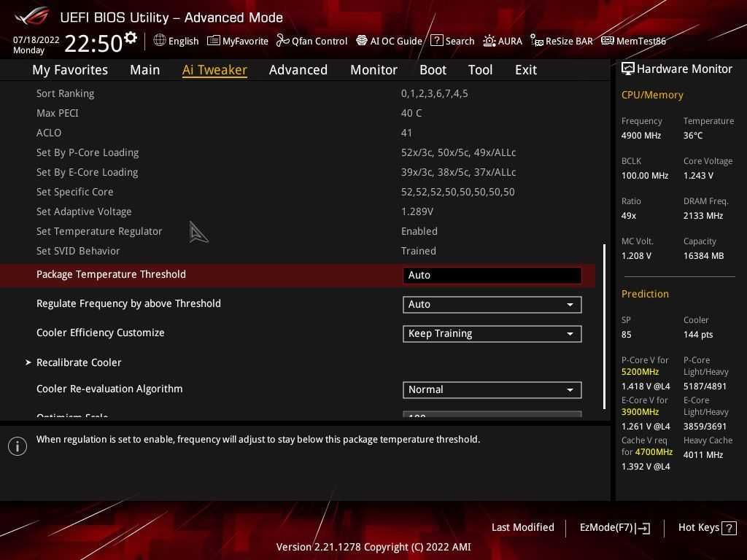
Task: Launch the MemTest86 memory icon
Action: click(608, 41)
